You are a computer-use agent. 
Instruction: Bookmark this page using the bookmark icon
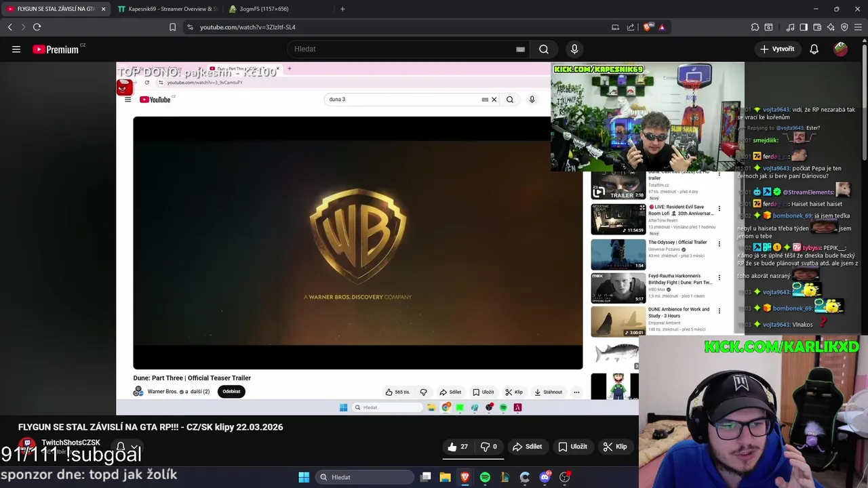coord(172,27)
